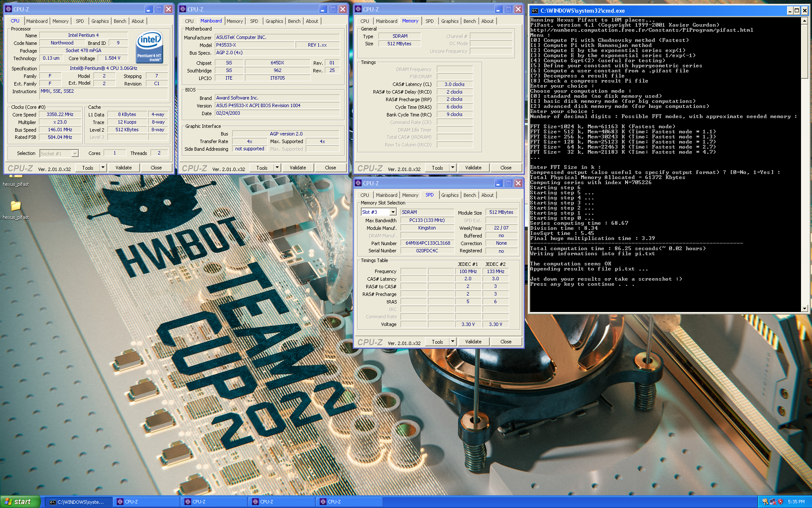The image size is (812, 508).
Task: Click the Southbridge 962 model field
Action: pos(277,70)
